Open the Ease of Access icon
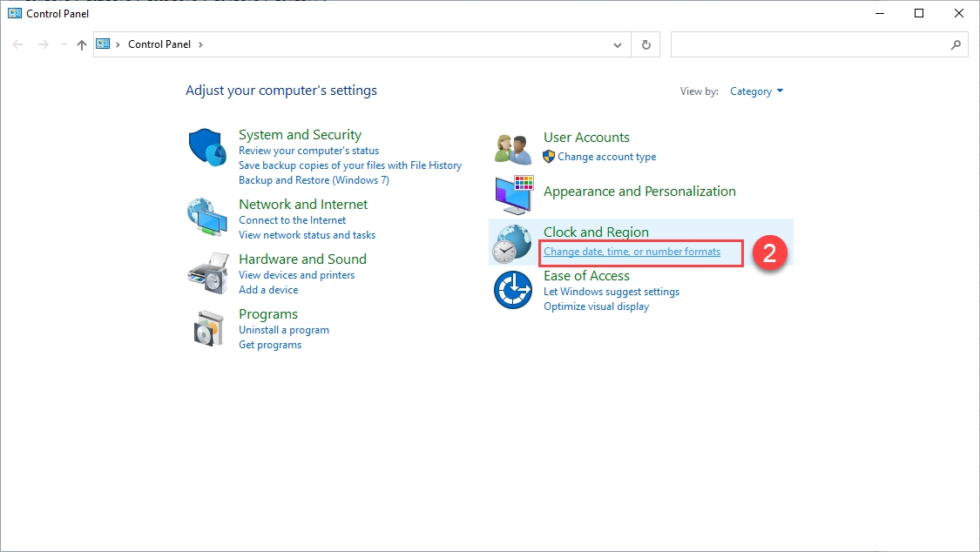 [x=512, y=290]
